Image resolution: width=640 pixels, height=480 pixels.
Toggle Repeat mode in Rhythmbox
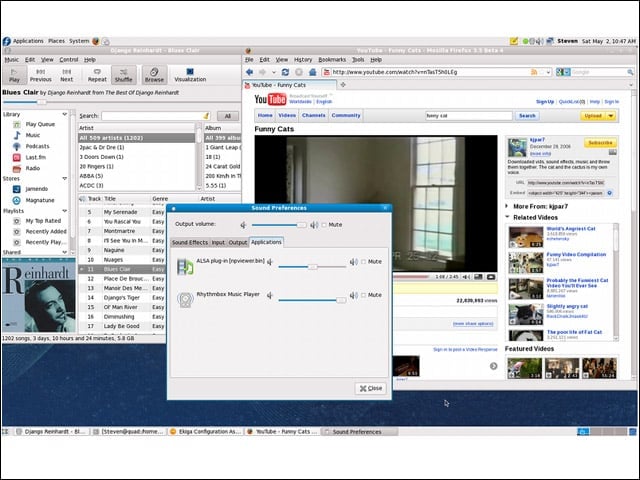pyautogui.click(x=97, y=75)
